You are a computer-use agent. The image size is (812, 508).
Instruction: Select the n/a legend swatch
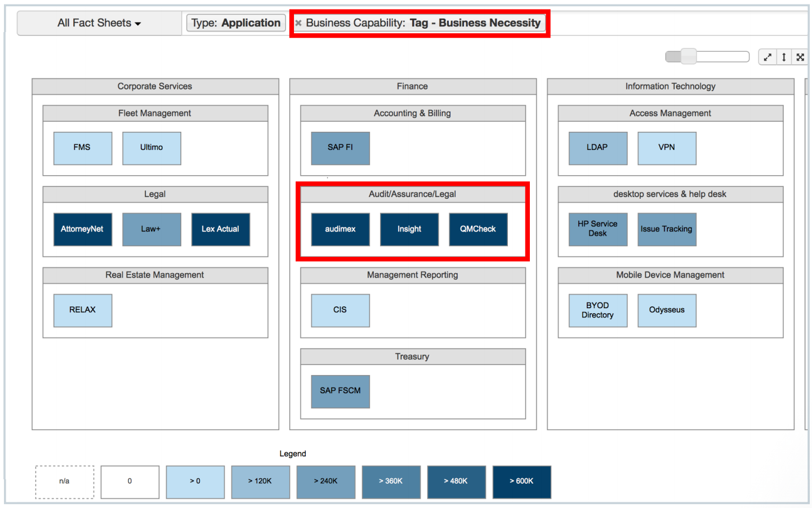tap(64, 482)
